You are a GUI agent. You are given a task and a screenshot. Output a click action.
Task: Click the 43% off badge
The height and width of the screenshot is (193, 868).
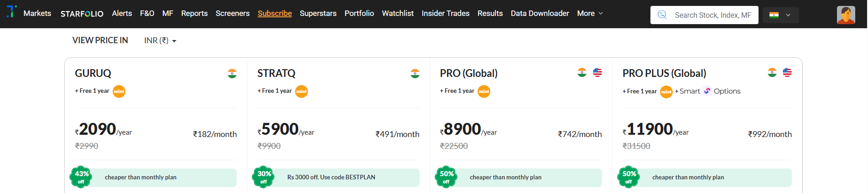[81, 177]
